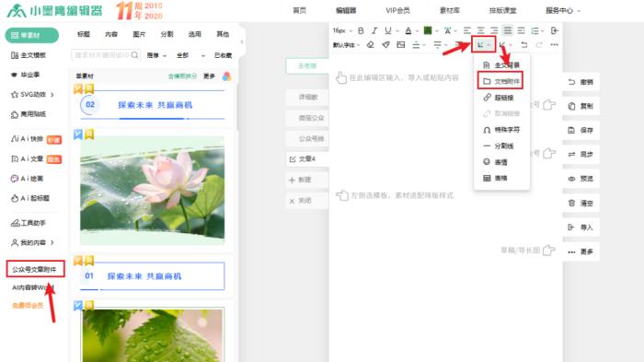Click the 撤销 undo side button
Image resolution: width=644 pixels, height=362 pixels.
581,82
